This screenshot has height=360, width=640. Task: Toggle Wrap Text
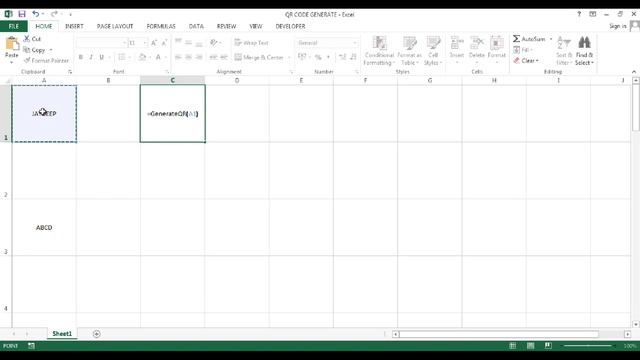point(251,43)
